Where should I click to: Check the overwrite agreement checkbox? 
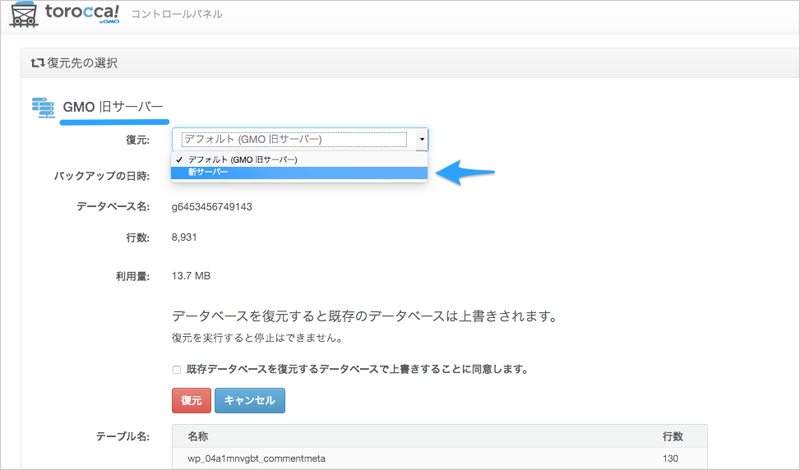[x=177, y=369]
